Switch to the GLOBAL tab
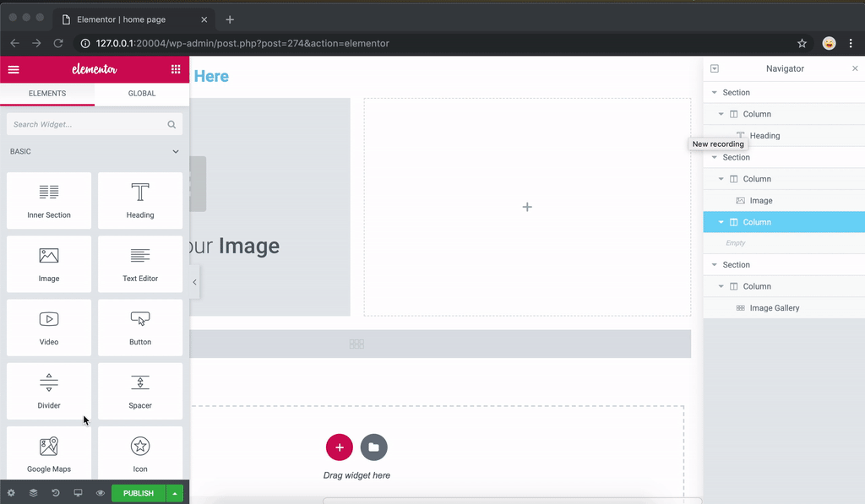The width and height of the screenshot is (865, 504). tap(142, 94)
